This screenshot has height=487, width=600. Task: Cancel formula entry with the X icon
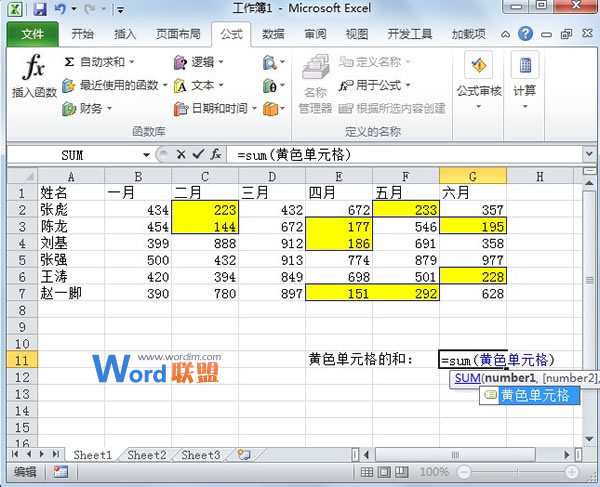click(181, 155)
